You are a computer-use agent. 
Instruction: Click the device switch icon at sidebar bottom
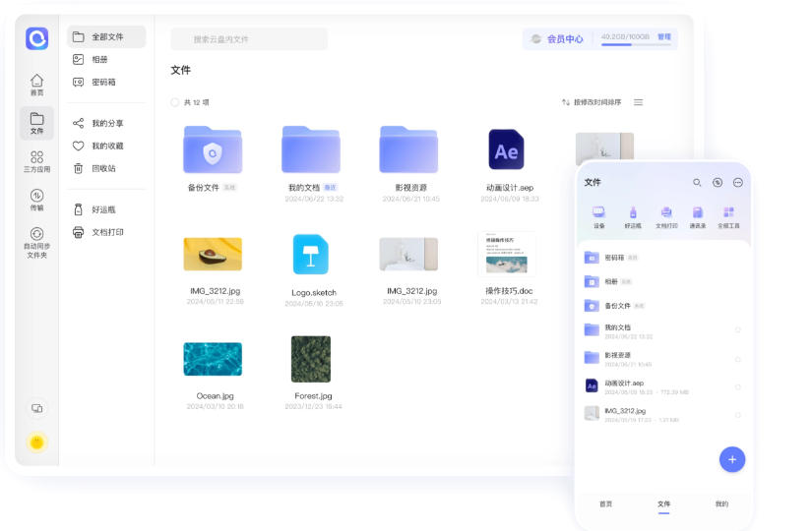(36, 408)
